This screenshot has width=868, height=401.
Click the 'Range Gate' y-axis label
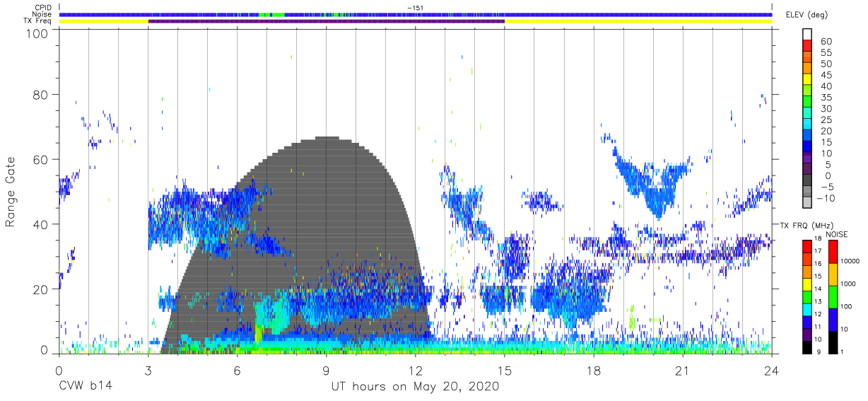click(11, 191)
